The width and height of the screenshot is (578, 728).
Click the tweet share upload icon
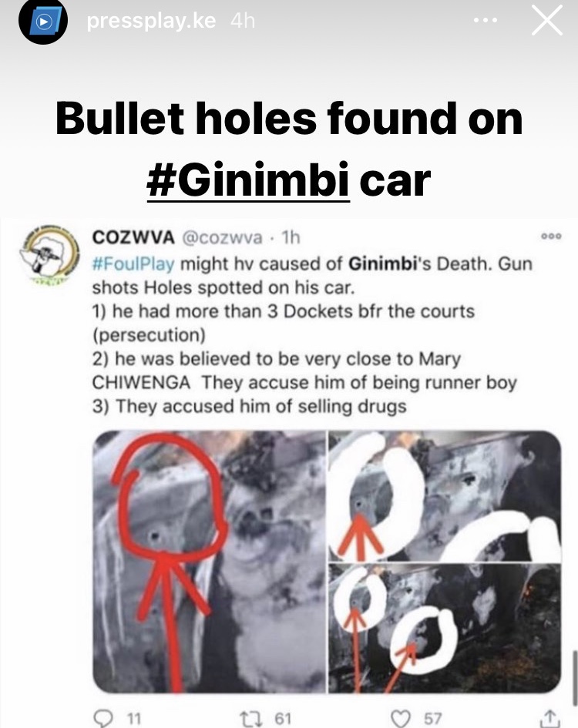[549, 718]
